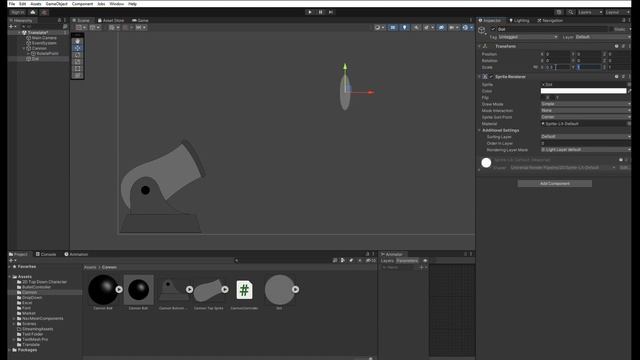Click Layers tab in Animator panel
Viewport: 640px width, 360px height.
(x=387, y=260)
